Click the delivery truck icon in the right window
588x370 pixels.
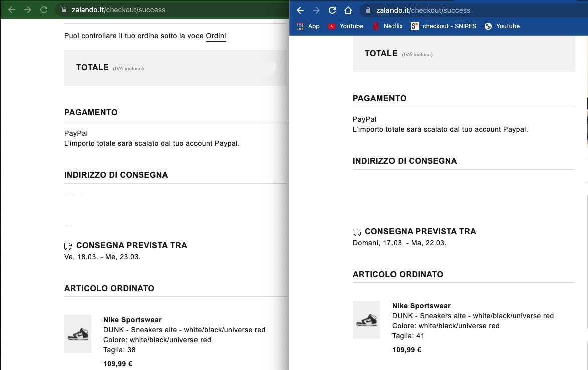[356, 232]
